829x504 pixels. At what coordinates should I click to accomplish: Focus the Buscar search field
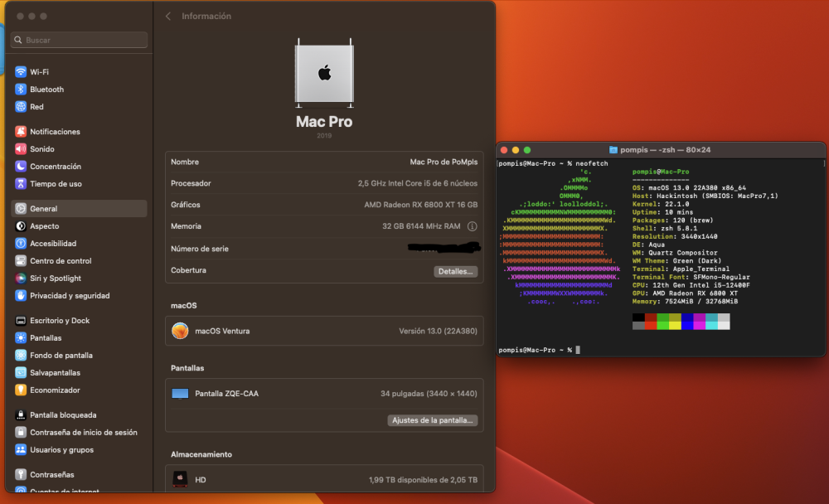click(x=80, y=40)
